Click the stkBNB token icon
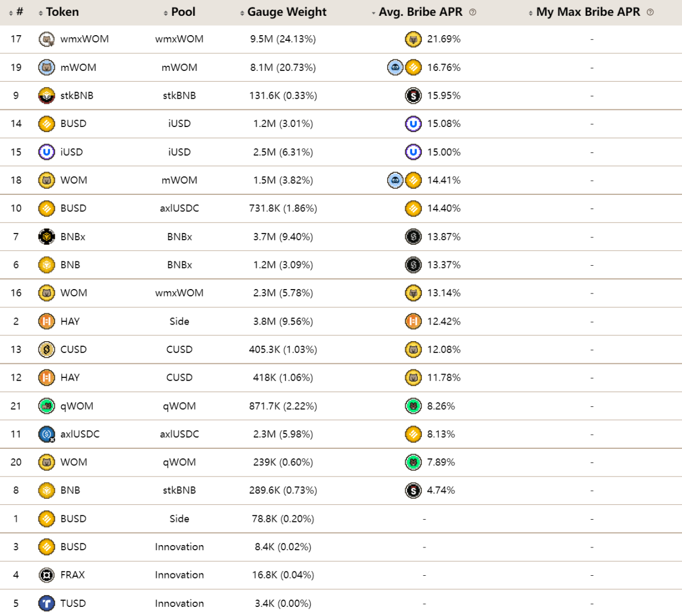The image size is (682, 616). (46, 96)
